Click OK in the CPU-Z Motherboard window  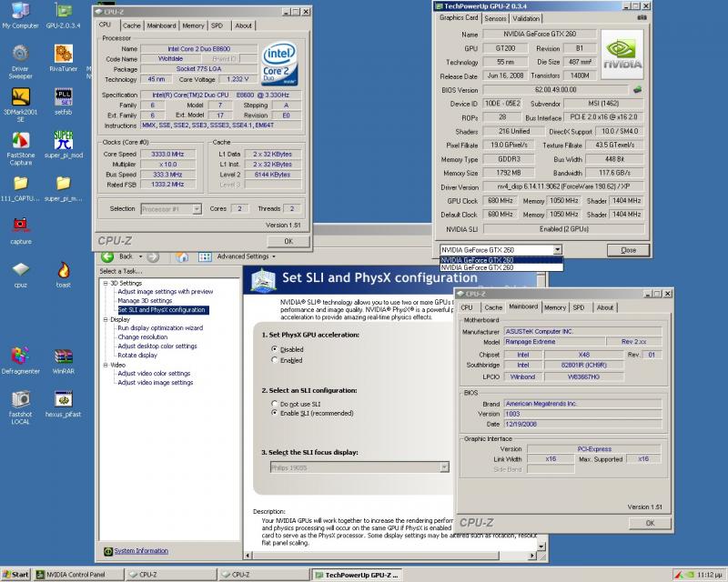coord(650,523)
